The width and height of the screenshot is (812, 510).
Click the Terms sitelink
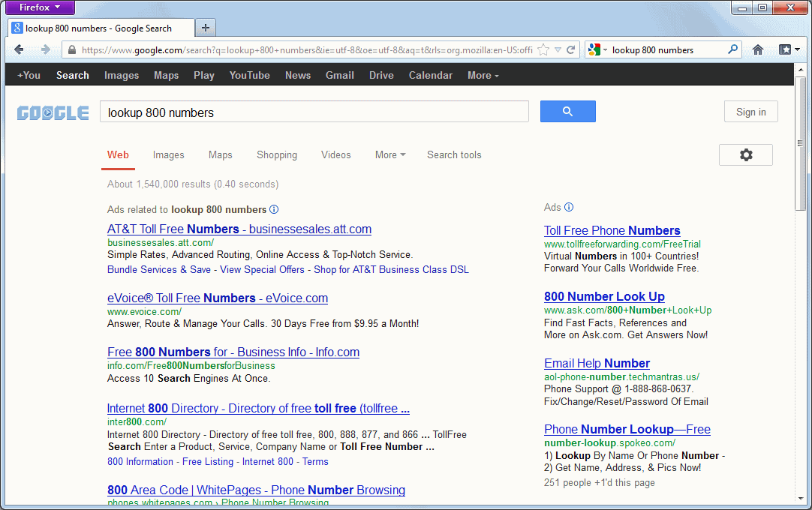315,461
